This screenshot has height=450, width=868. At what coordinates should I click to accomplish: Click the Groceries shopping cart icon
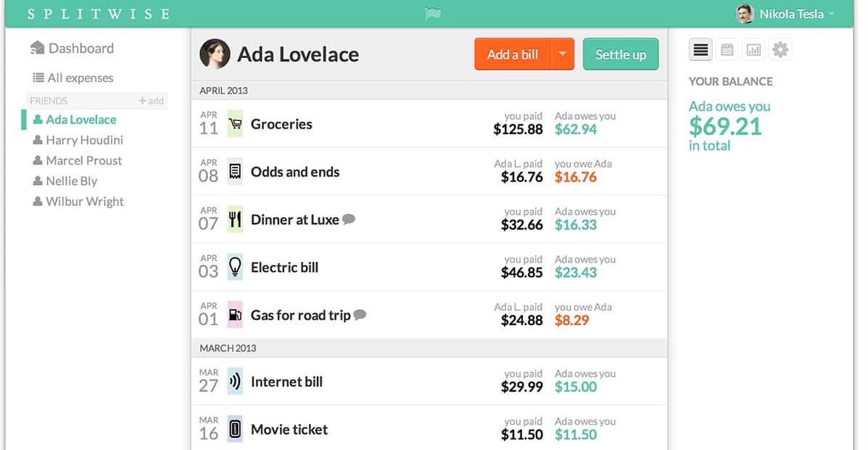(235, 123)
